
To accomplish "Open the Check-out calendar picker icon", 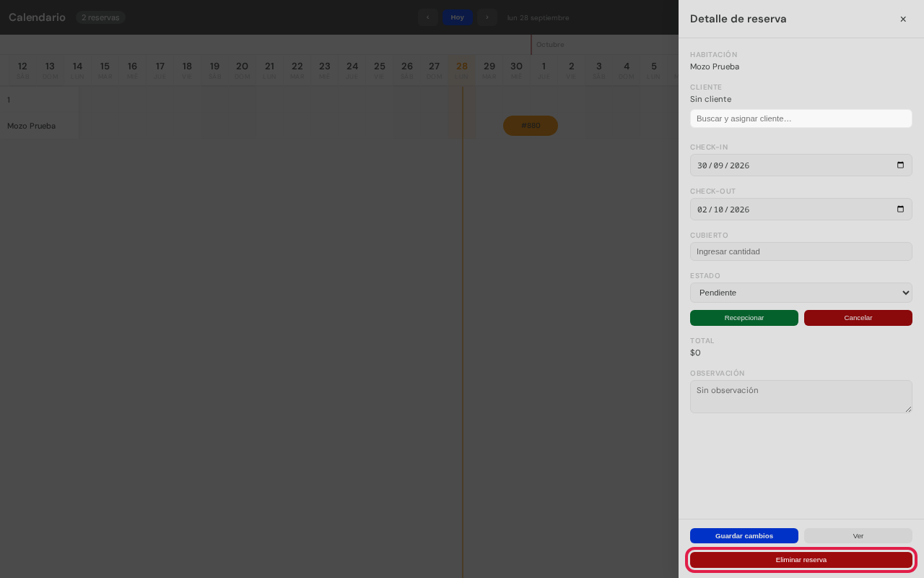I will point(900,209).
